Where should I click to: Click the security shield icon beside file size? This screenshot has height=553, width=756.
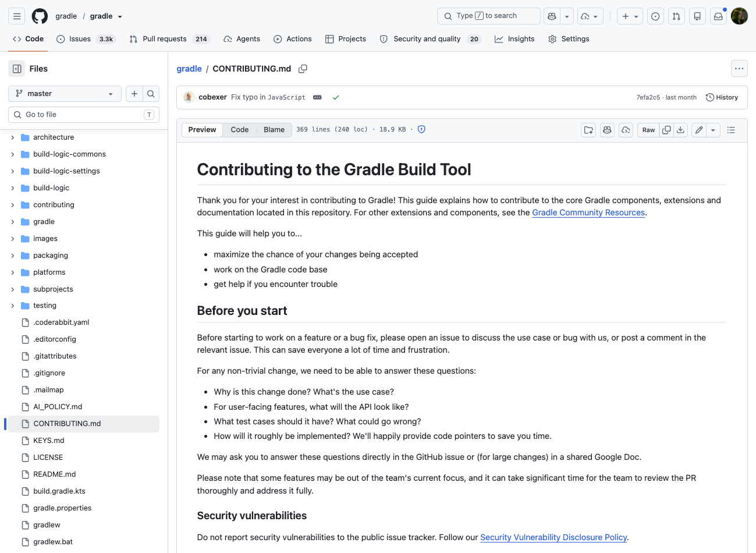(422, 129)
